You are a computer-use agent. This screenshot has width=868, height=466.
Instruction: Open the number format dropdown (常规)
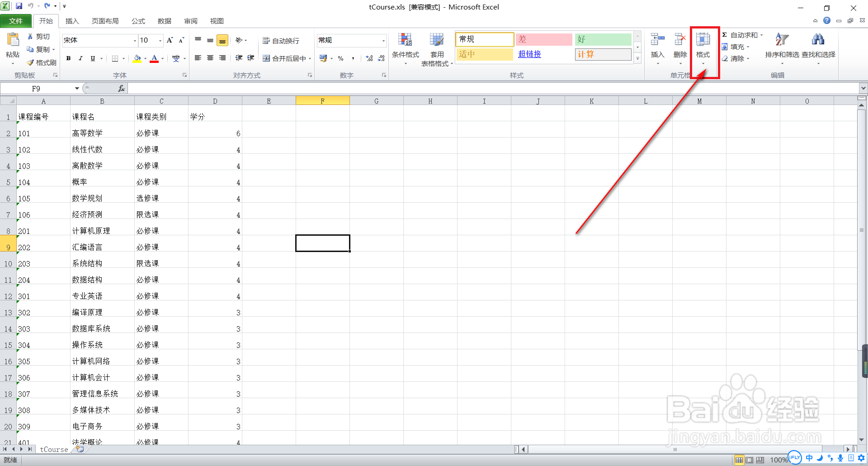coord(383,40)
